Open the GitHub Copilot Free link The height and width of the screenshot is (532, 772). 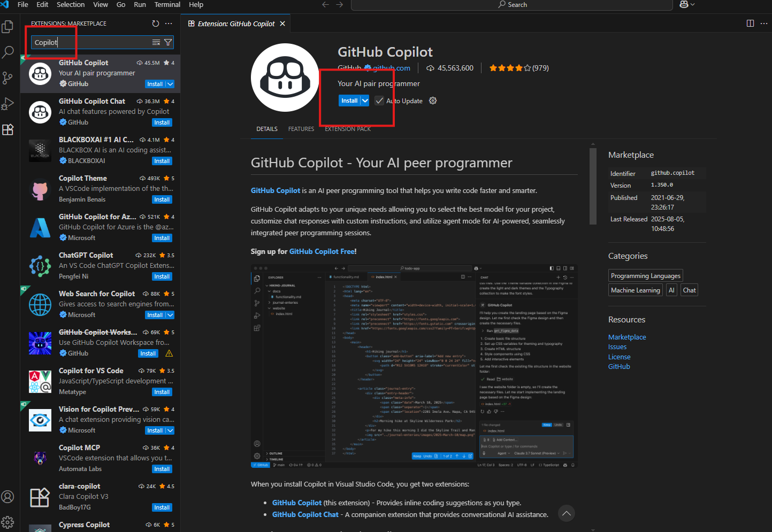tap(322, 251)
